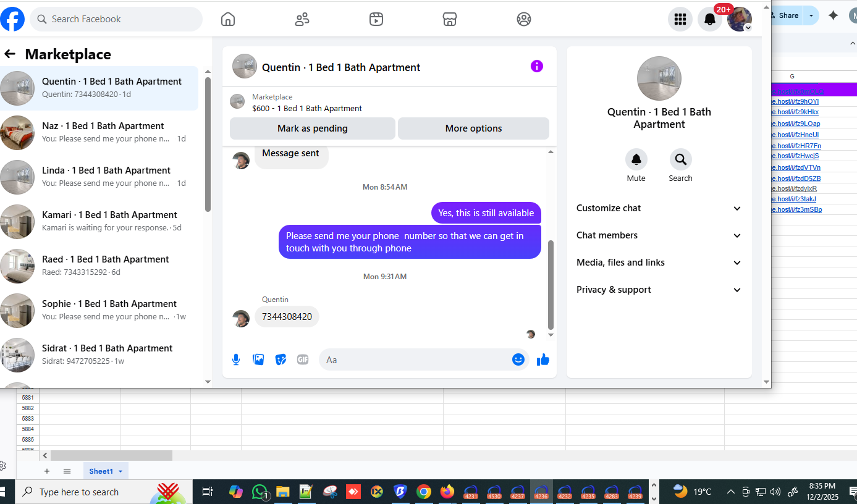This screenshot has width=857, height=504.
Task: Open the Copilot icon on the taskbar
Action: [x=236, y=492]
